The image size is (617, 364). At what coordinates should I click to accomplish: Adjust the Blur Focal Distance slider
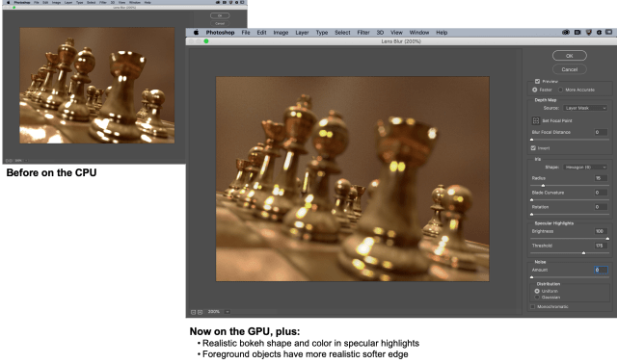click(531, 140)
